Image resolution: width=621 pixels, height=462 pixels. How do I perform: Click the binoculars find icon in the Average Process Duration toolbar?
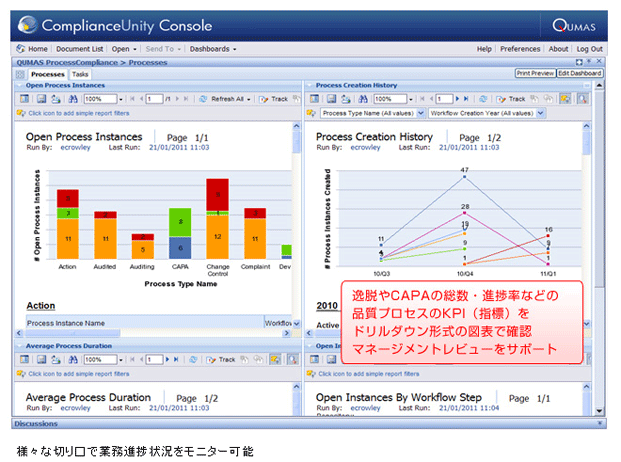tap(73, 359)
